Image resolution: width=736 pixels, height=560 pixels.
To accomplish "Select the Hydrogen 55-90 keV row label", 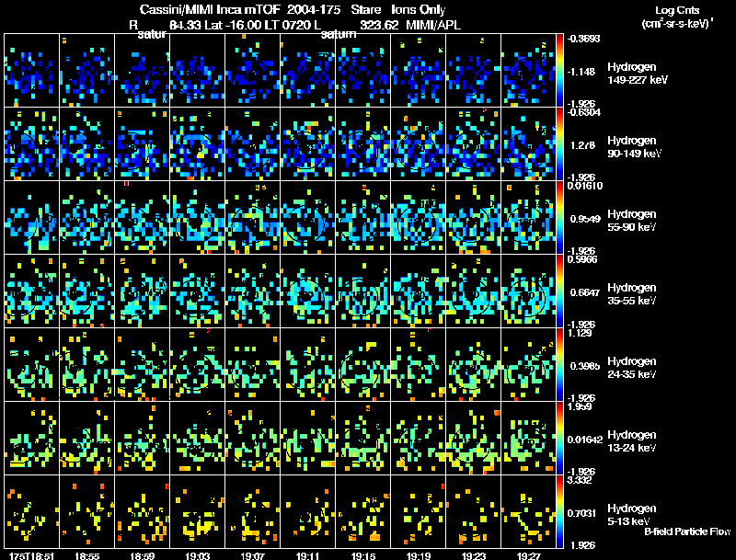I will coord(632,221).
